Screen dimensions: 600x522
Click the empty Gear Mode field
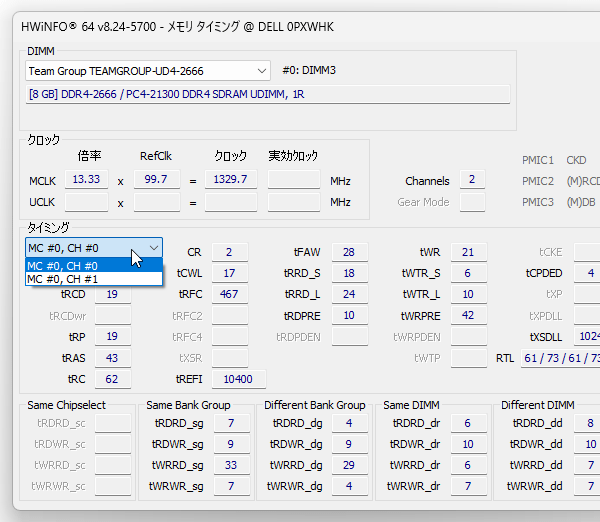coord(472,202)
